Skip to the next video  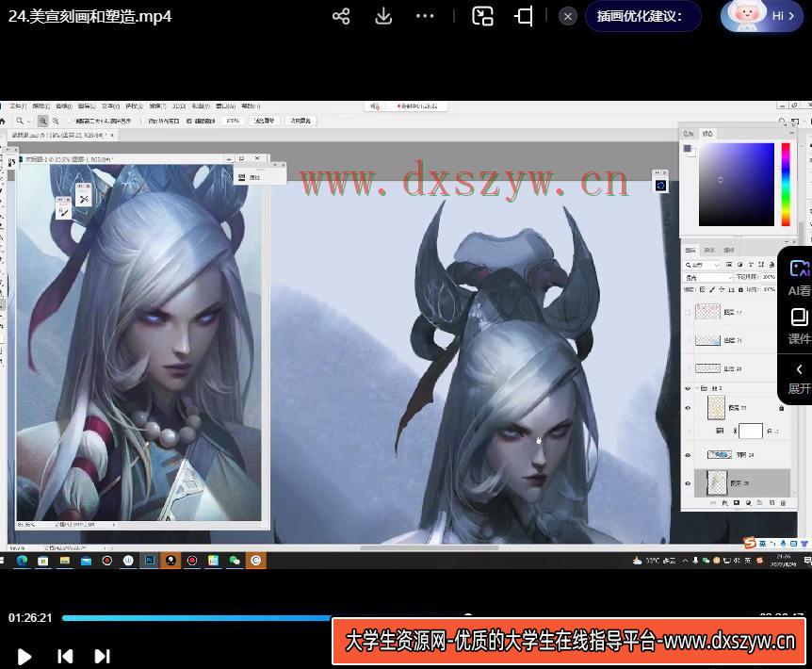pyautogui.click(x=102, y=657)
